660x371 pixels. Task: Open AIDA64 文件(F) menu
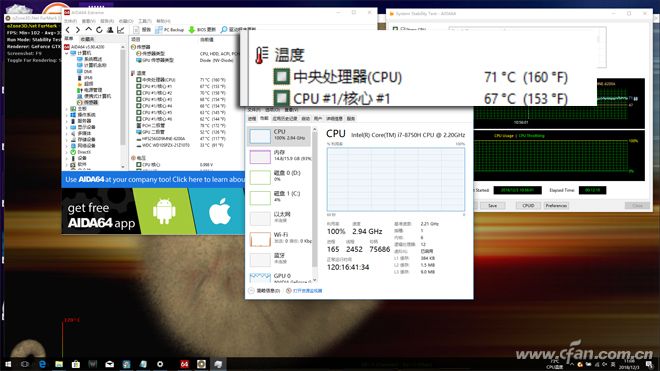(x=70, y=21)
